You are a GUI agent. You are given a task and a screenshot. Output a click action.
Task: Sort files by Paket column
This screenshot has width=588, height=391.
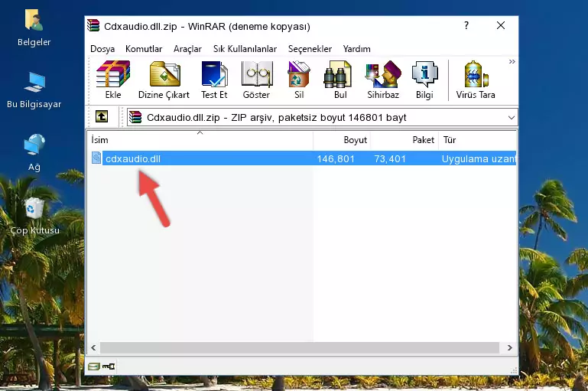click(404, 140)
